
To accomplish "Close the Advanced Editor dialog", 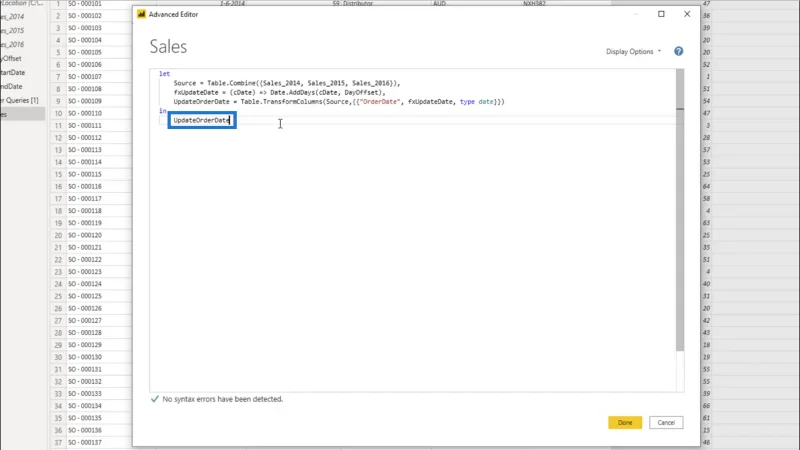I will pos(687,14).
